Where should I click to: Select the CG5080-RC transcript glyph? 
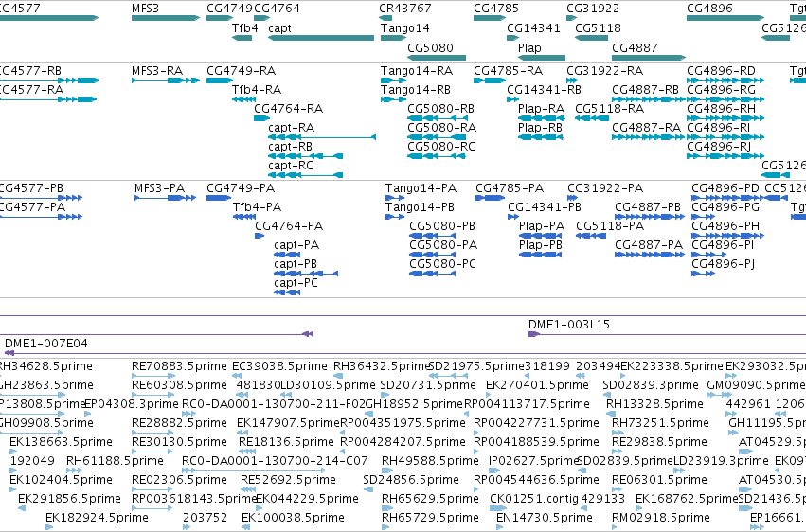[x=437, y=156]
